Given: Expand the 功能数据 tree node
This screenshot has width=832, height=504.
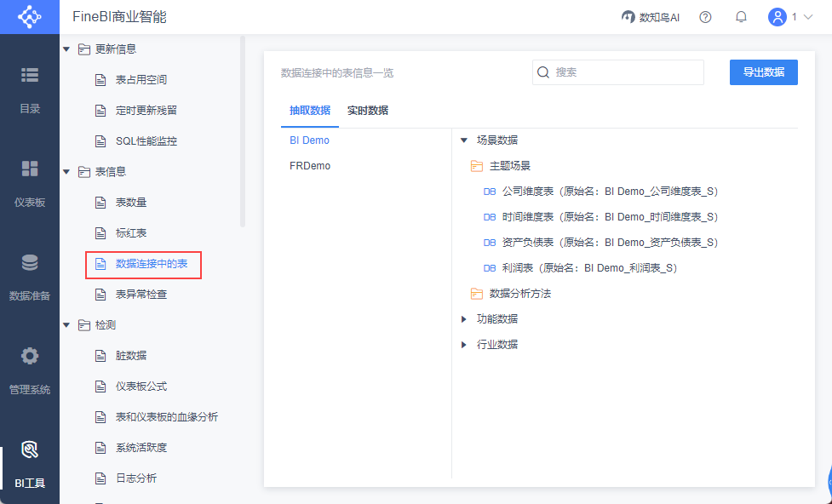Looking at the screenshot, I should click(464, 319).
